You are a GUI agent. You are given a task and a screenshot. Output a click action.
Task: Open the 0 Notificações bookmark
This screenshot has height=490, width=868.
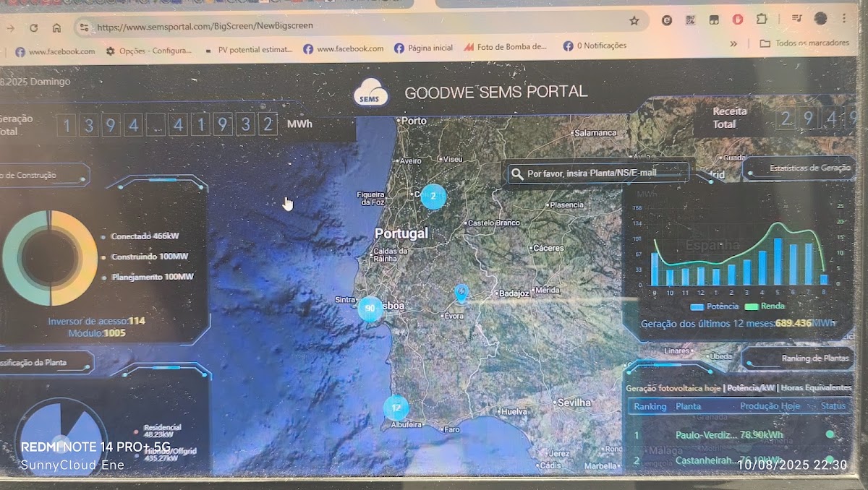click(x=595, y=46)
